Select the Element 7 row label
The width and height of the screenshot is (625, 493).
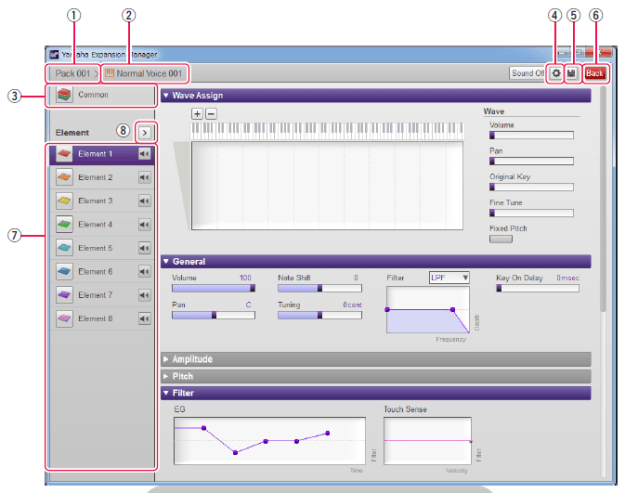coord(95,295)
